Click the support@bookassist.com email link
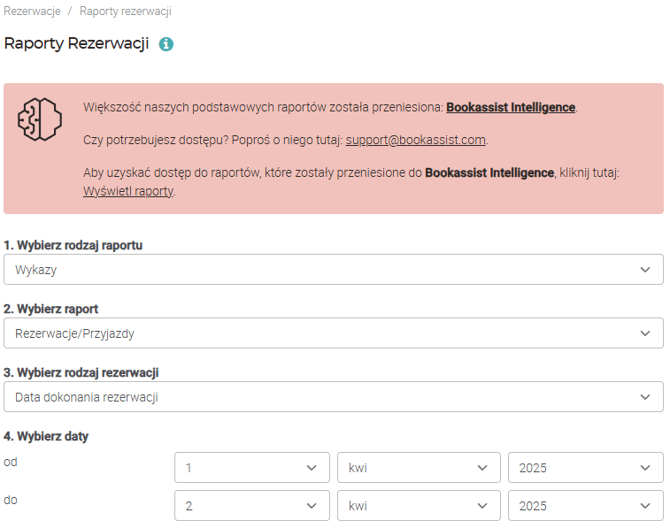The height and width of the screenshot is (528, 670). click(x=416, y=139)
